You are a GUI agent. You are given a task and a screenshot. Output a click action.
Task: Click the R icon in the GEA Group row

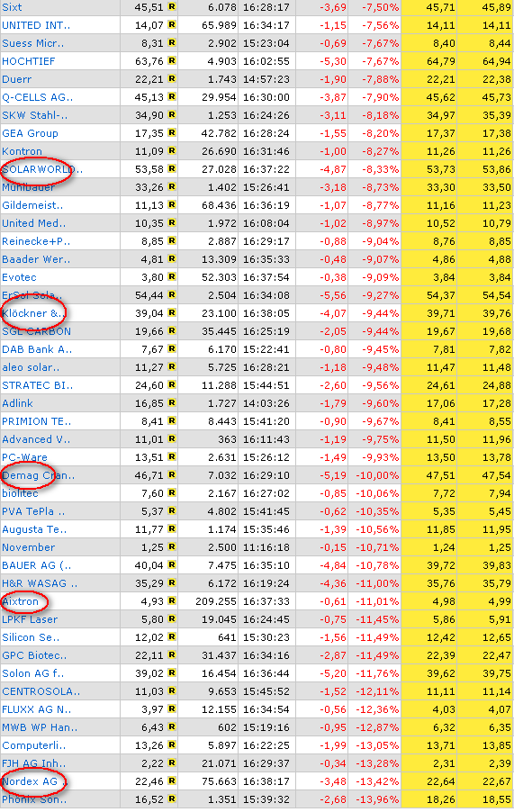[x=172, y=133]
